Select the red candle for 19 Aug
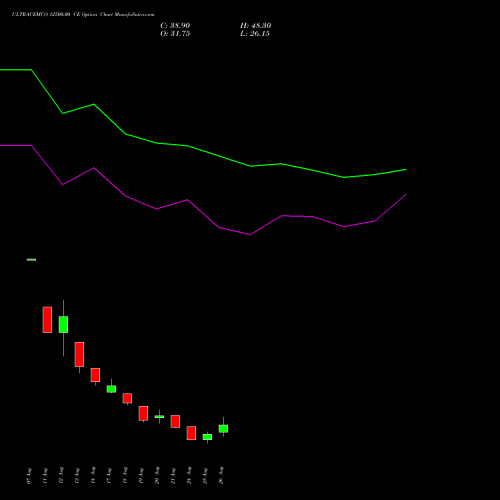This screenshot has width=500, height=500. [x=143, y=413]
